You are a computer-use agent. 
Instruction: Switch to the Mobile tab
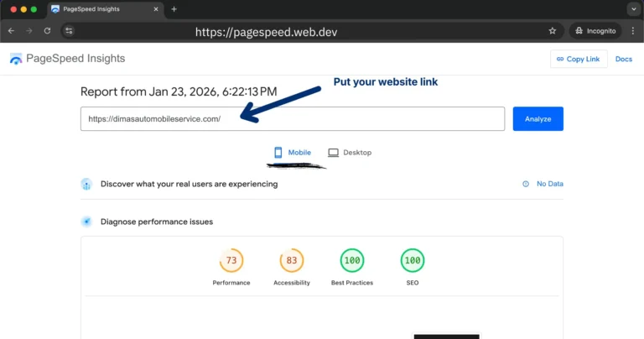tap(293, 153)
